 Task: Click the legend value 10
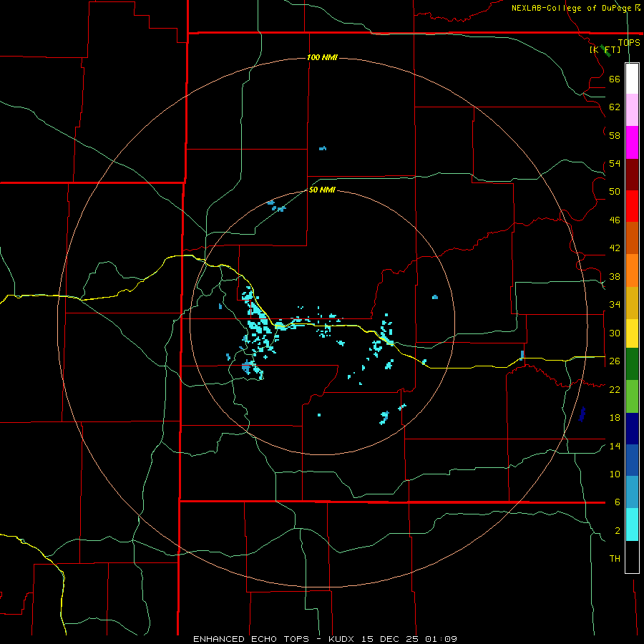pyautogui.click(x=615, y=474)
